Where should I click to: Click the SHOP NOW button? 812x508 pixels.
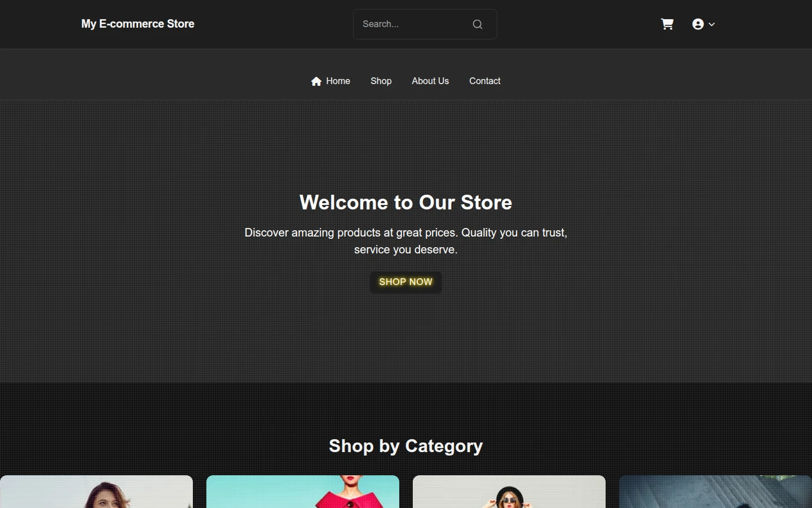coord(406,282)
